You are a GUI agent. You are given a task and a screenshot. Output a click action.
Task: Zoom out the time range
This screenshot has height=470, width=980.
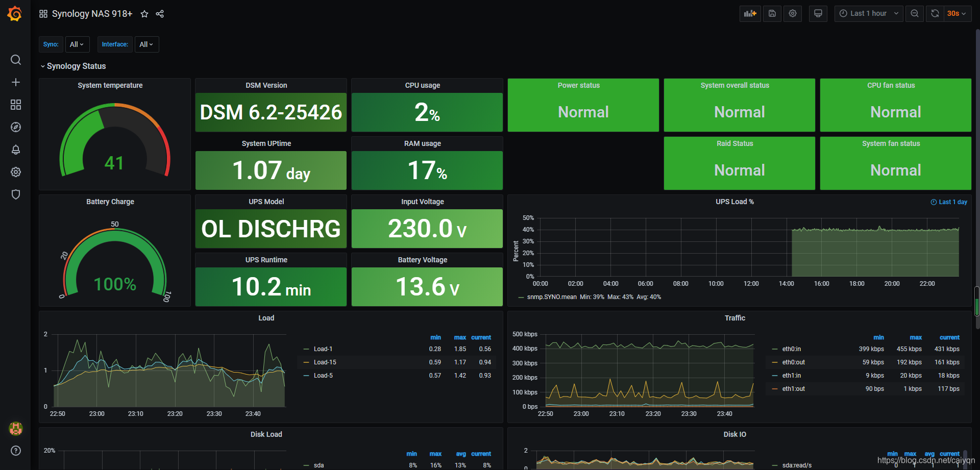915,14
